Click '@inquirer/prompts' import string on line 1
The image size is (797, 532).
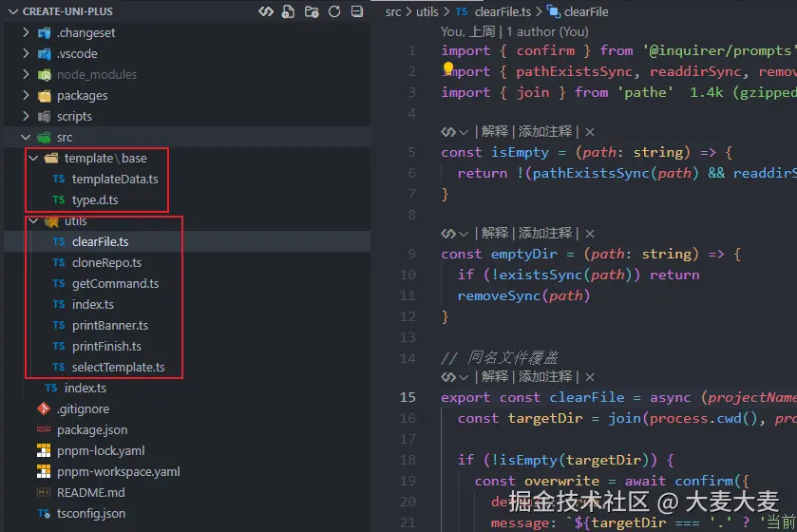coord(718,50)
